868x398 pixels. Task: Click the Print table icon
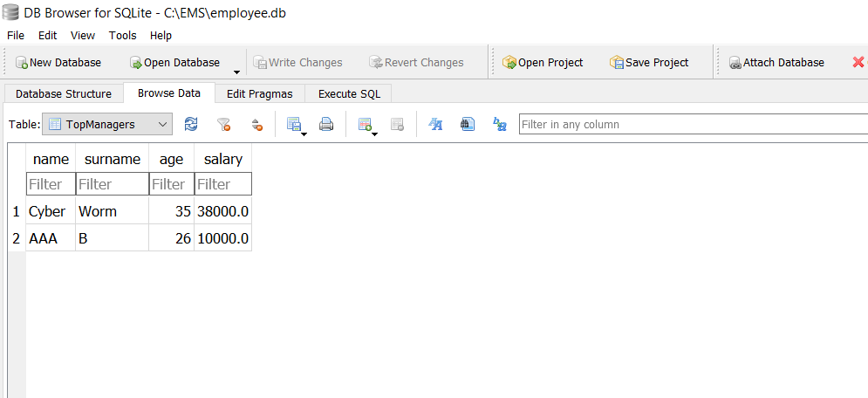326,125
